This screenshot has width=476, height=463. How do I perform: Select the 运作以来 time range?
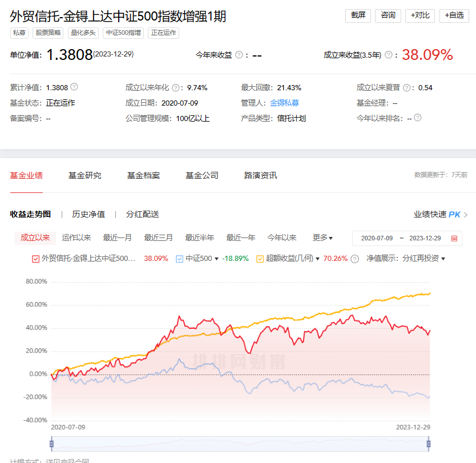(x=76, y=237)
